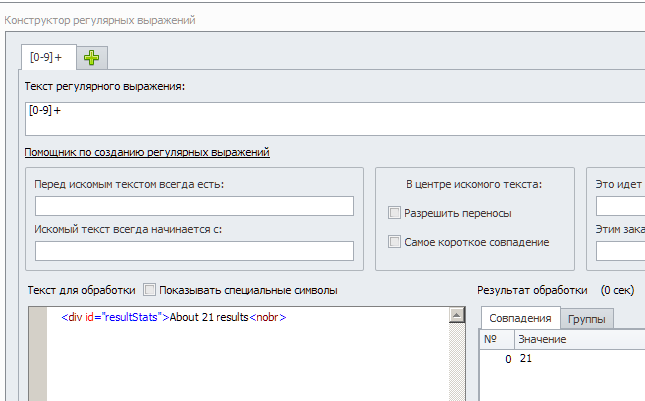The height and width of the screenshot is (401, 645).
Task: Switch to the 'Совпадения' results tab
Action: pyautogui.click(x=520, y=318)
